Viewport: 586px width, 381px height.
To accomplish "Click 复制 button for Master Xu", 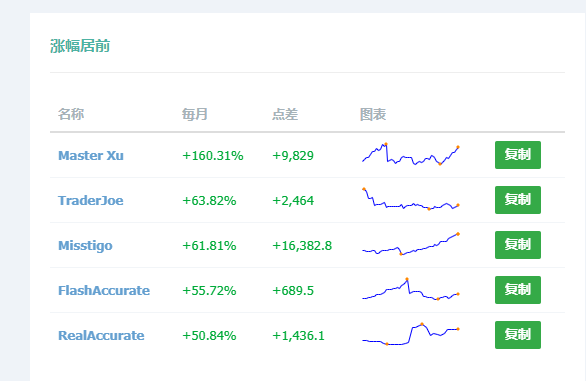I will coord(518,155).
